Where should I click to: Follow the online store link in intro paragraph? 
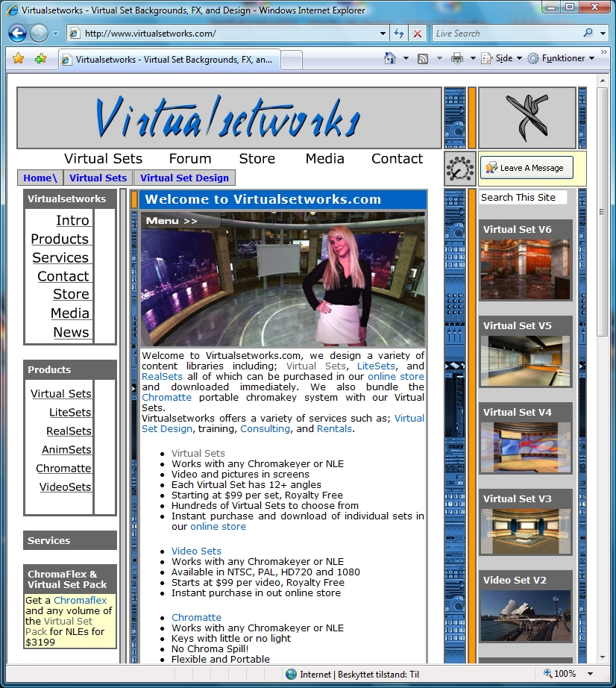tap(396, 377)
